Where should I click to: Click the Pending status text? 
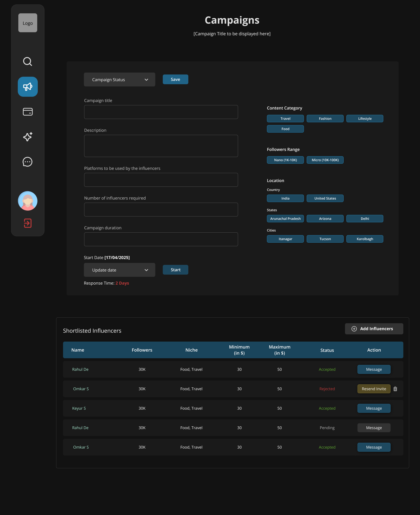(x=327, y=428)
